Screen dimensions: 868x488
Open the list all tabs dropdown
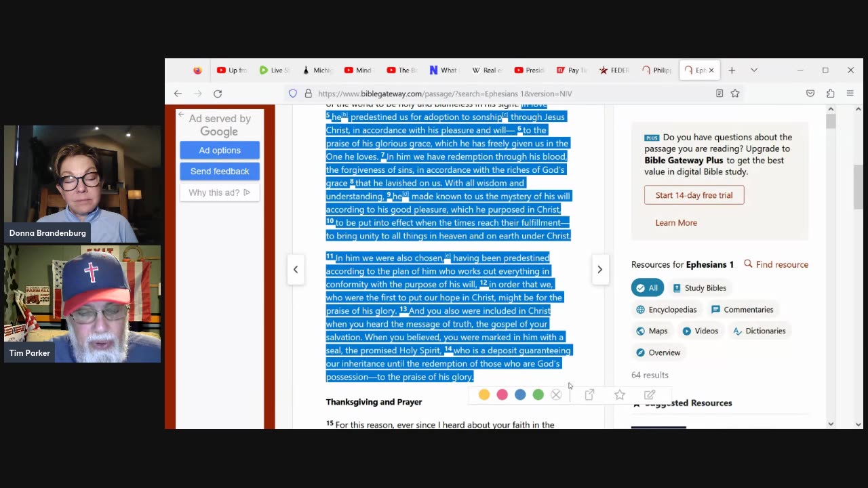click(753, 70)
